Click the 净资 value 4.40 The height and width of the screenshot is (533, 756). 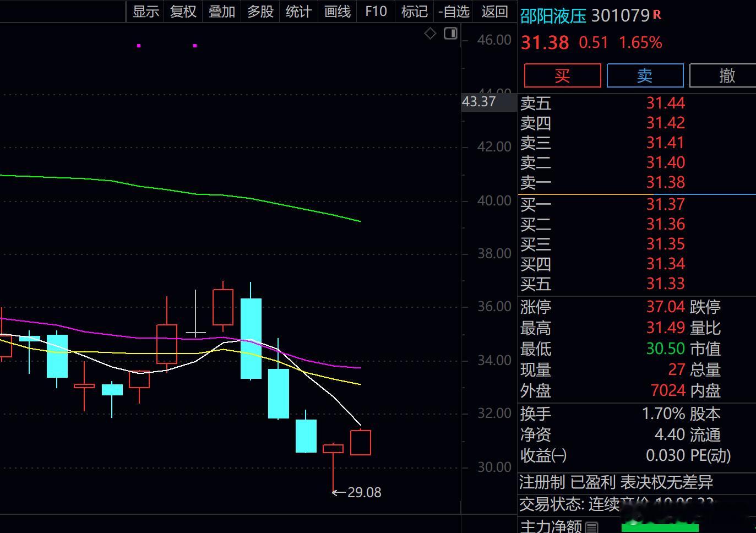(670, 434)
